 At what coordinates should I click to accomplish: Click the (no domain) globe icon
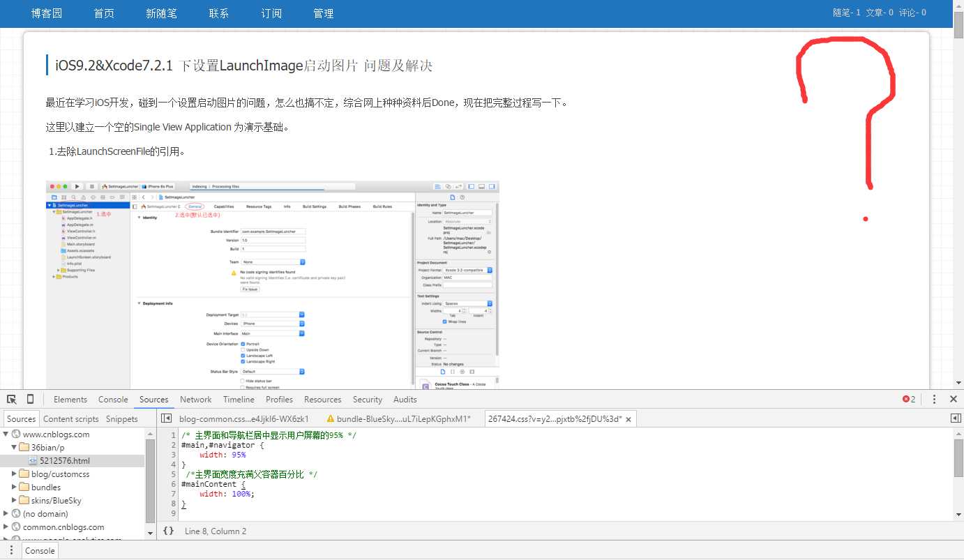coord(16,514)
